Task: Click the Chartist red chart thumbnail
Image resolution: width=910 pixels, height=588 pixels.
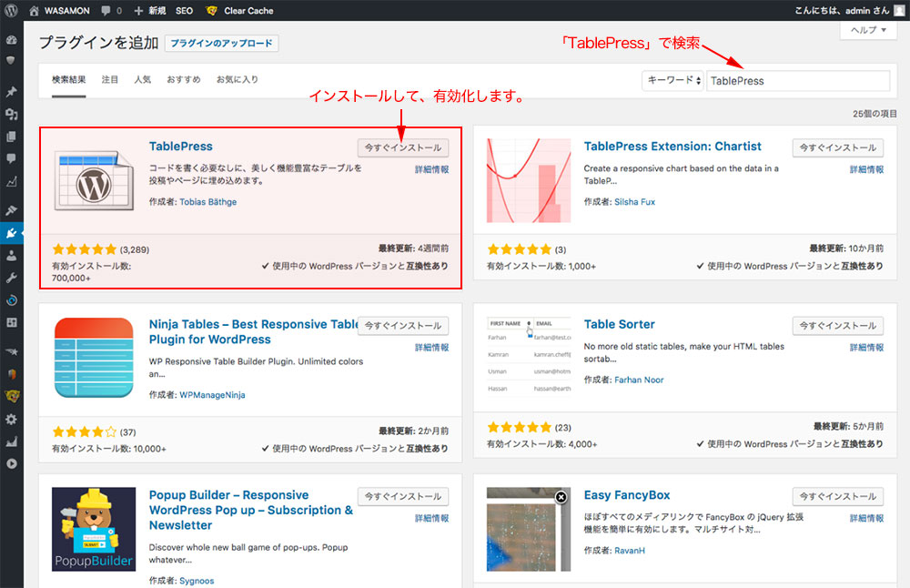Action: pos(529,180)
